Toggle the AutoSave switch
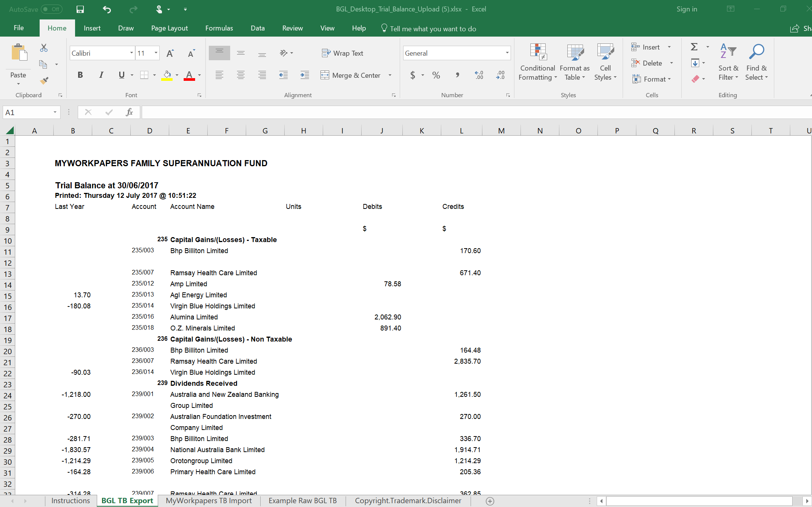 click(51, 9)
